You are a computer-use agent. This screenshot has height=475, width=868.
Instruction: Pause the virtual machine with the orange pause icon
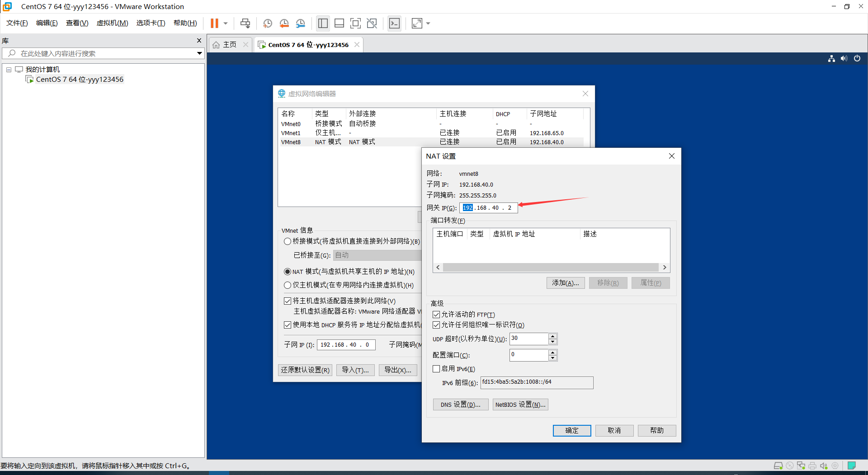214,23
